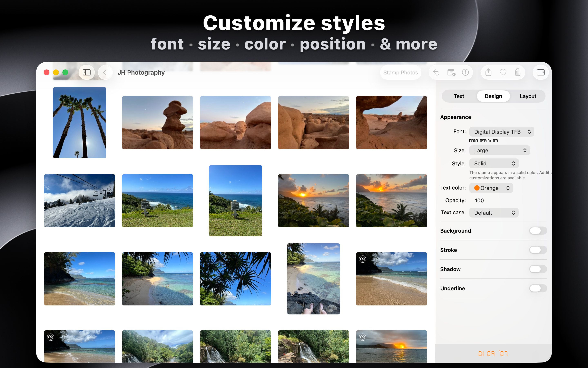588x368 pixels.
Task: Open the Layout tab
Action: click(x=528, y=96)
